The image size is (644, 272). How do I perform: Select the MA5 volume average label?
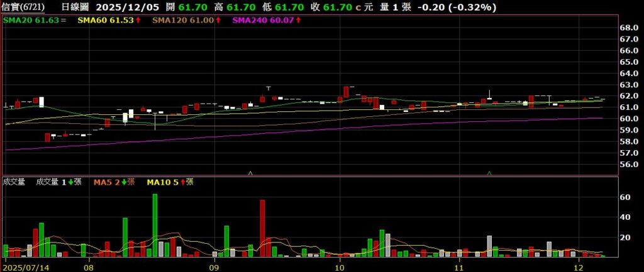(104, 182)
